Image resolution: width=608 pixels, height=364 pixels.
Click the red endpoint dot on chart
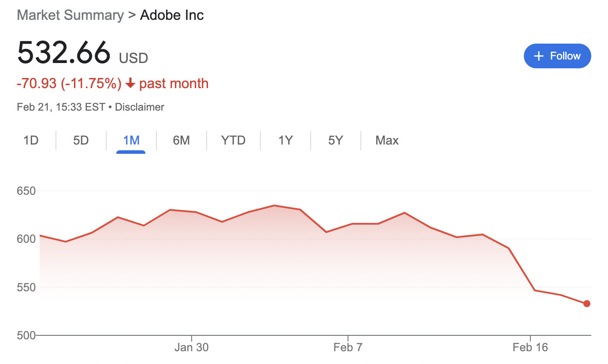tap(586, 304)
